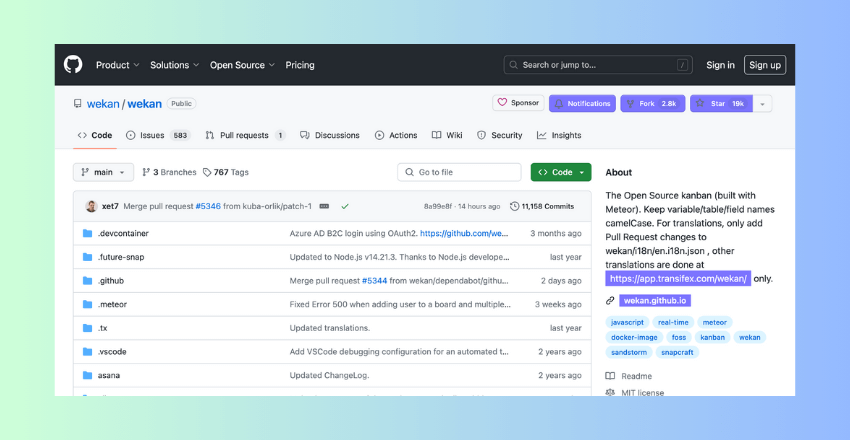This screenshot has height=440, width=850.
Task: Open the .tx folder
Action: (x=102, y=328)
